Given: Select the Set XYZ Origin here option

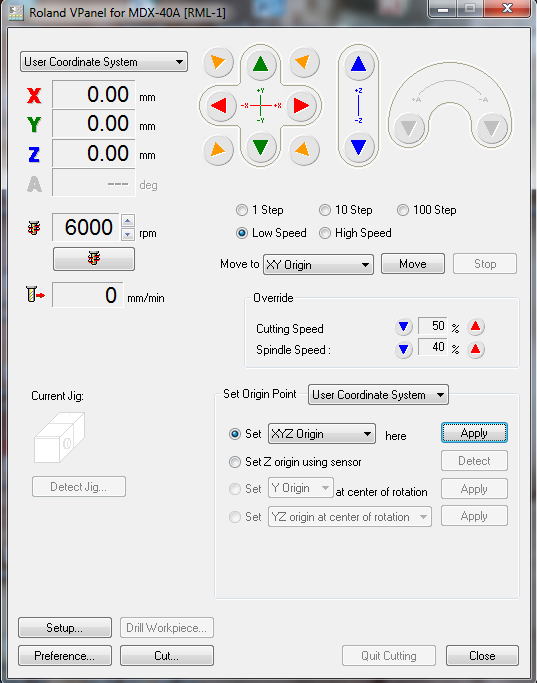Looking at the screenshot, I should click(235, 434).
